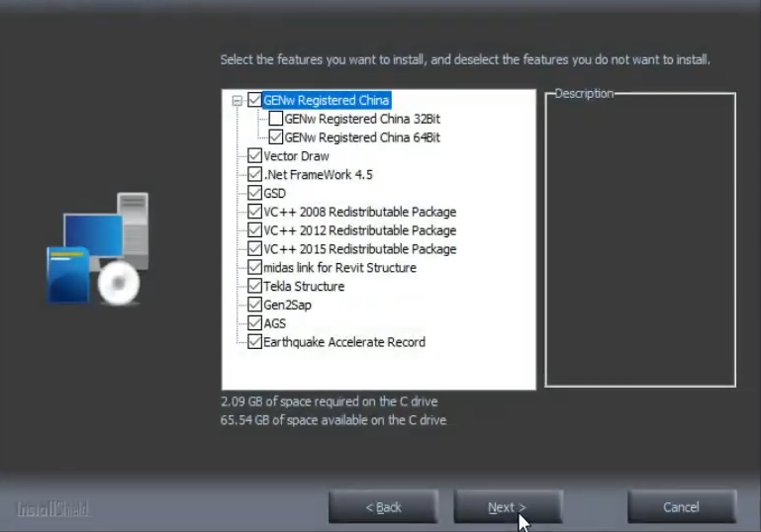Toggle the Gen2Sap checkbox

254,305
